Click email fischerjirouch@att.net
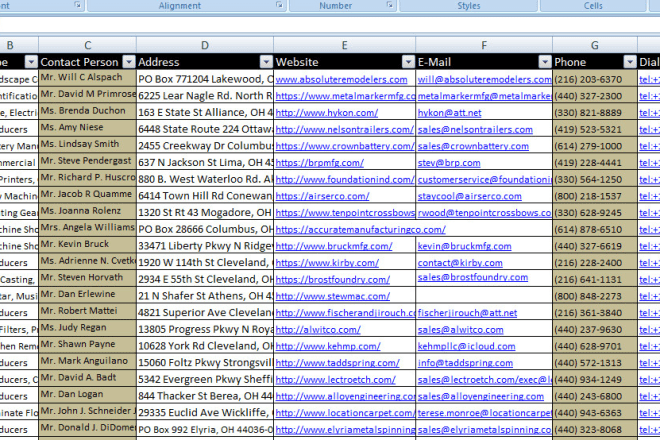 (x=467, y=313)
